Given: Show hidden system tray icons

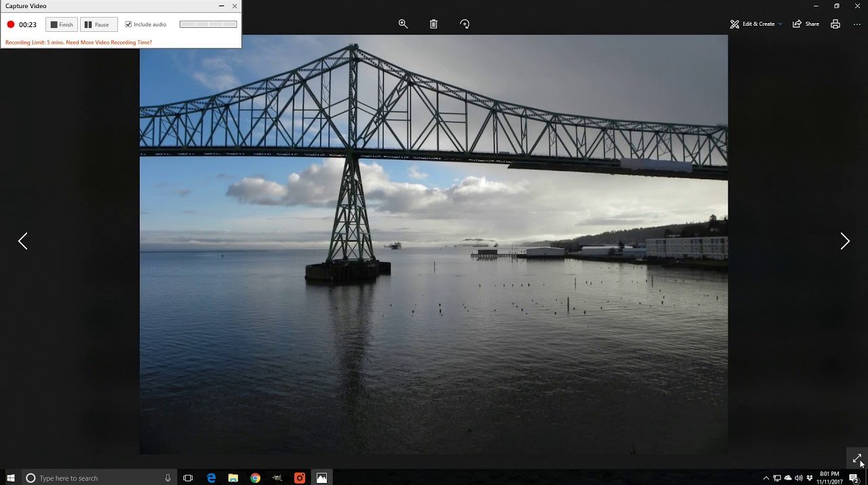Looking at the screenshot, I should tap(766, 478).
